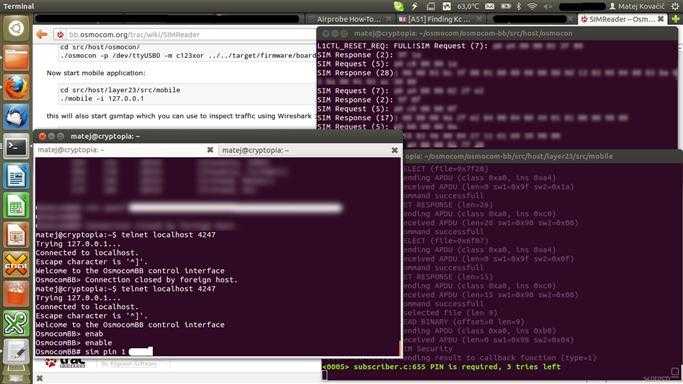Click the Terminal icon in the launcher
This screenshot has width=683, height=384.
coord(16,147)
